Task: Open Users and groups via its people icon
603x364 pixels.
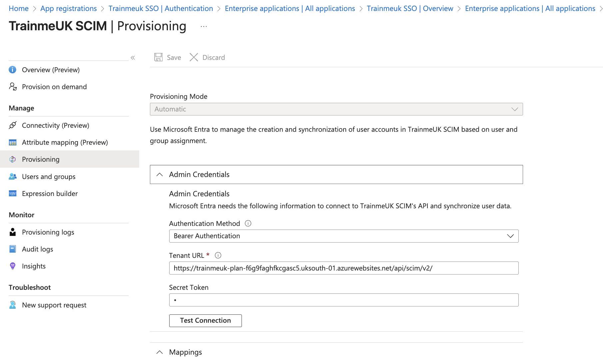Action: tap(13, 177)
